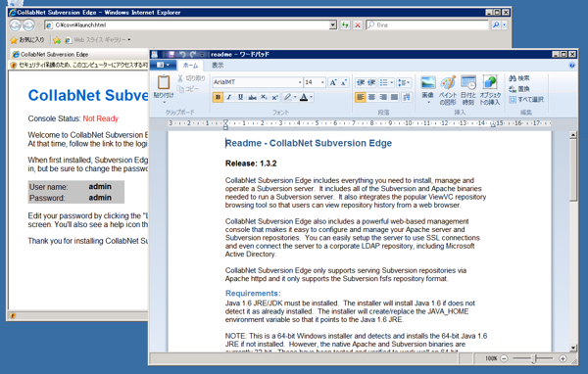Open the picture dropdown arrow under 画像
Viewport: 588px width, 374px height.
[428, 102]
